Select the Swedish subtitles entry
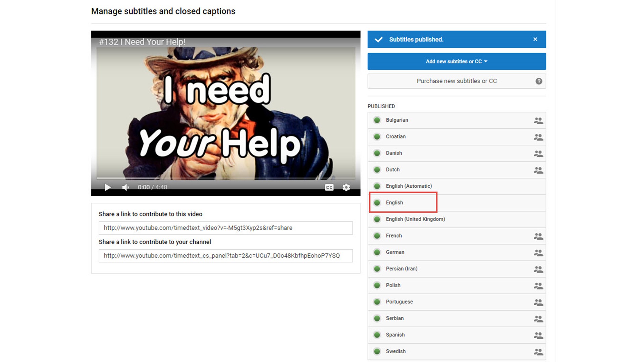644x362 pixels. pyautogui.click(x=457, y=351)
